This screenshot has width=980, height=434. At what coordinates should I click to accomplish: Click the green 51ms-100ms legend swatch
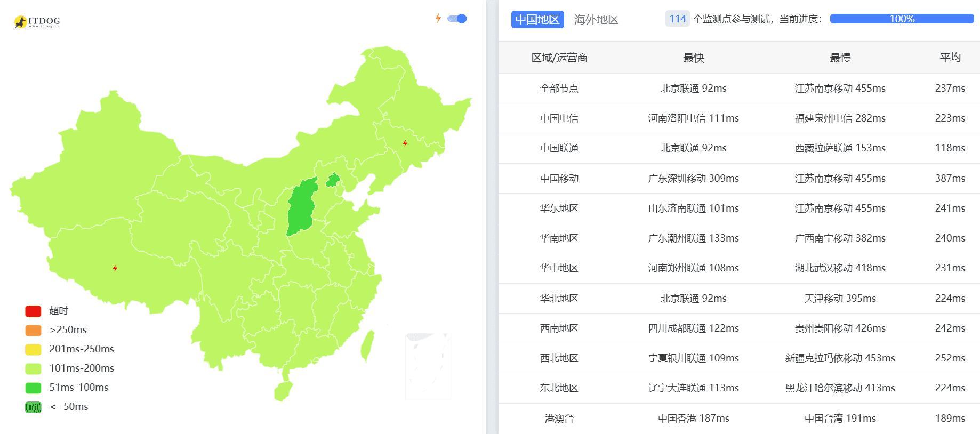pyautogui.click(x=32, y=388)
